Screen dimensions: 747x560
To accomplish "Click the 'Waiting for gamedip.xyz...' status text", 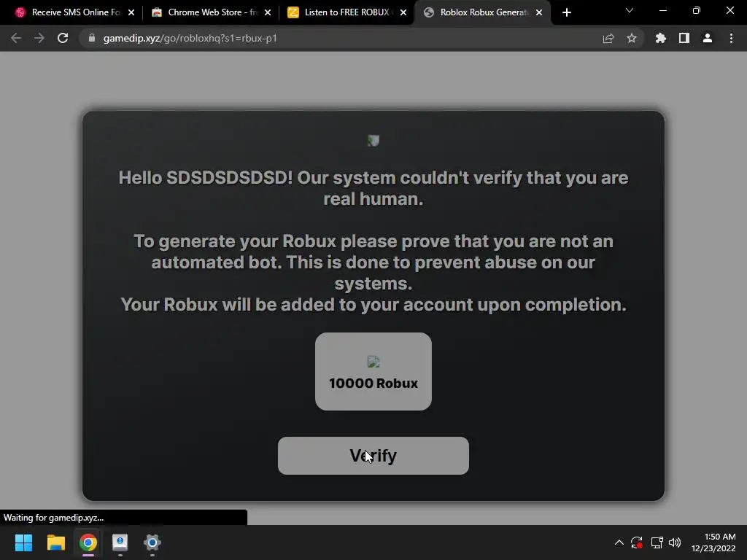I will pos(53,518).
